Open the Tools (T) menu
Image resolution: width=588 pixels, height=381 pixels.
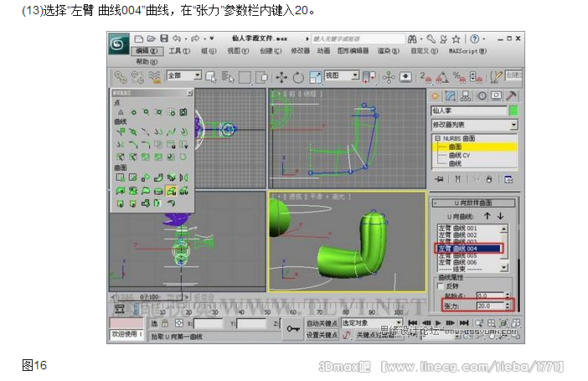(x=179, y=50)
